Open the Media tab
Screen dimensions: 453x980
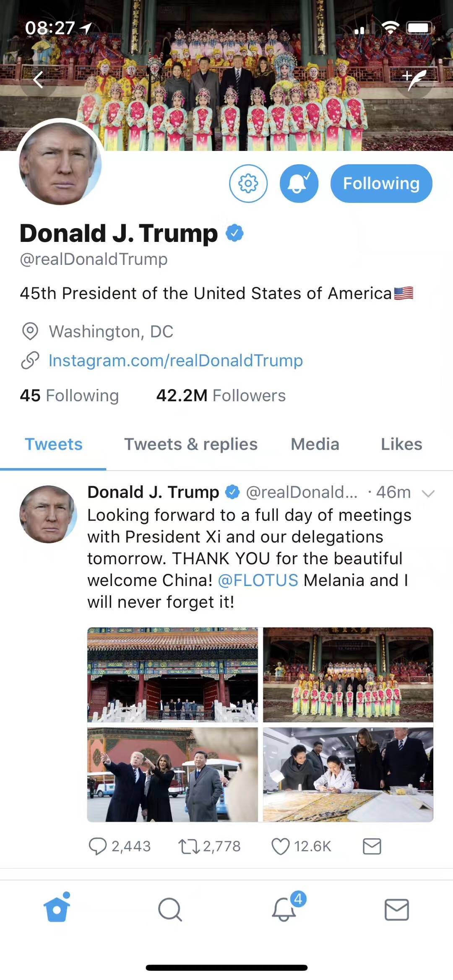[x=315, y=444]
